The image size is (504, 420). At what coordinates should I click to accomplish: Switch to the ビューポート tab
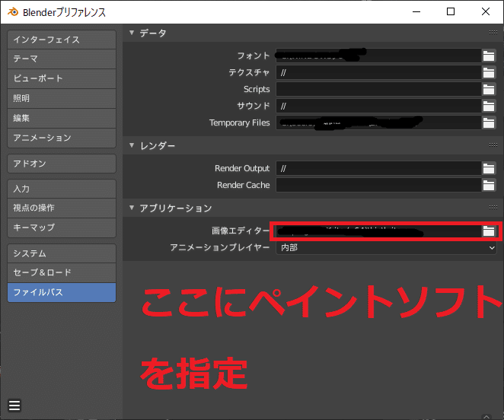(x=62, y=78)
